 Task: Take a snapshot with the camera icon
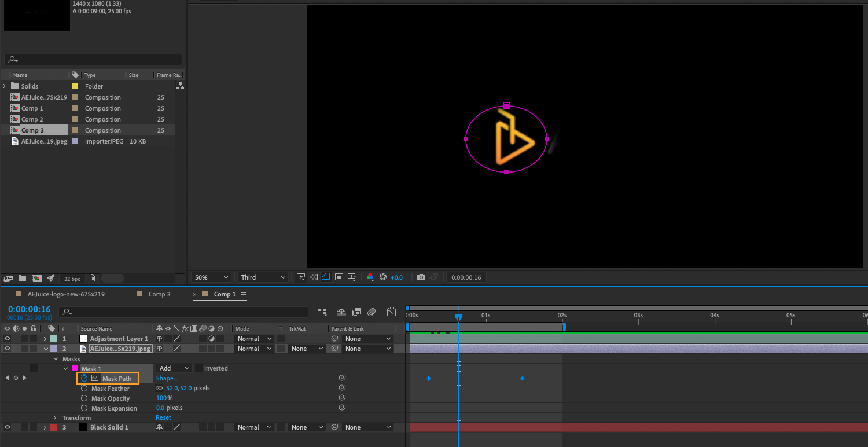click(421, 277)
